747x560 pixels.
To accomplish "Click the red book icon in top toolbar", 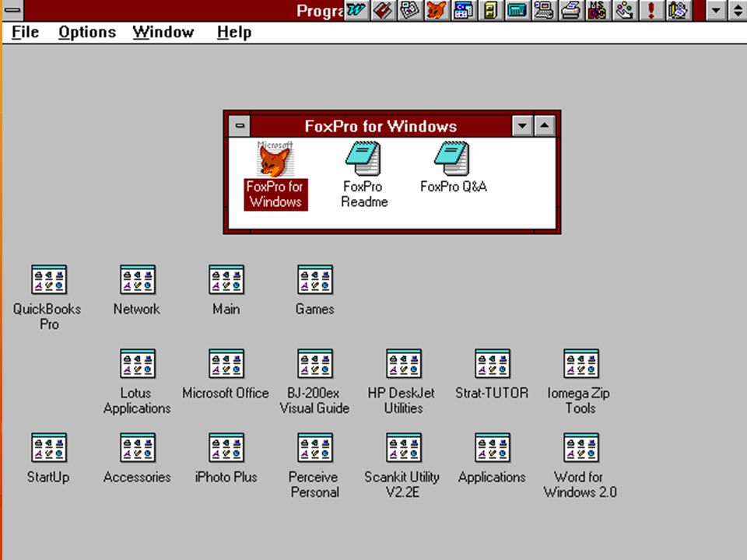I will click(x=383, y=10).
